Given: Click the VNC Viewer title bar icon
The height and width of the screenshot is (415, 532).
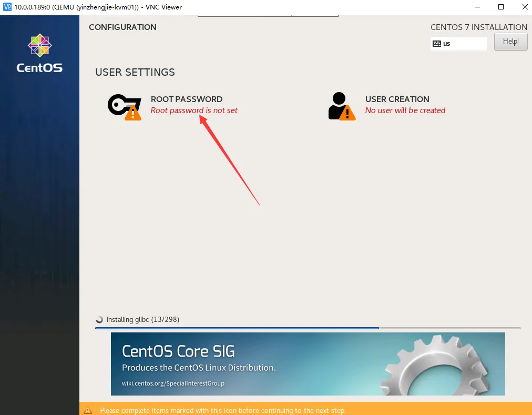Looking at the screenshot, I should pos(7,7).
